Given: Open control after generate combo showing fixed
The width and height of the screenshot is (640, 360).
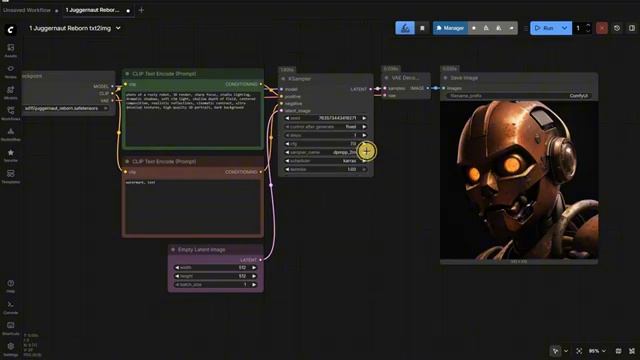Looking at the screenshot, I should click(325, 127).
